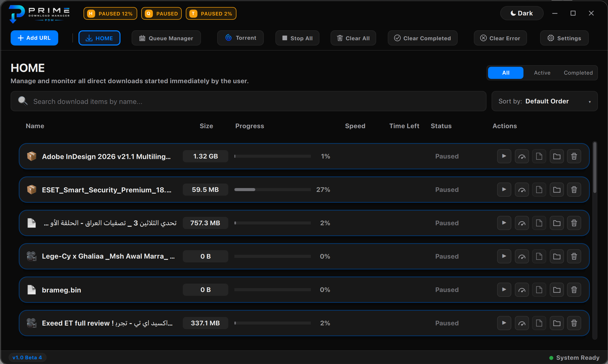Screen dimensions: 608x364
Task: Switch to the Torrent tab
Action: 240,38
